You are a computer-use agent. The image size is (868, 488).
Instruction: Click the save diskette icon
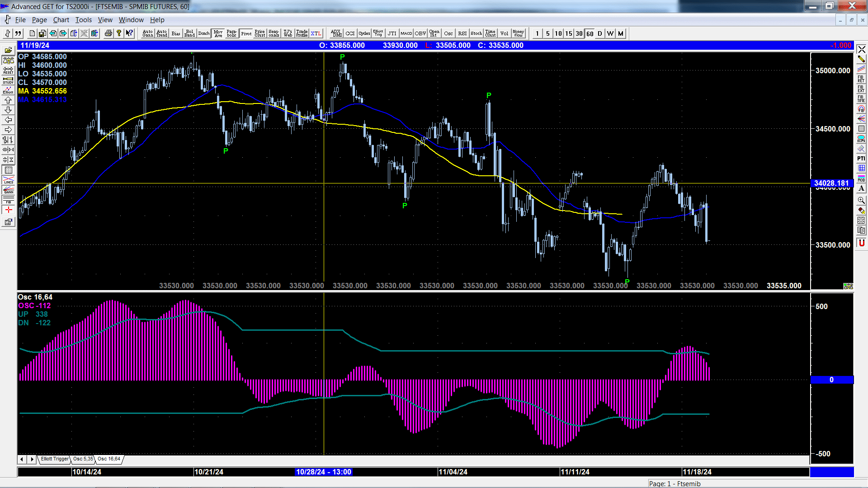click(x=42, y=33)
